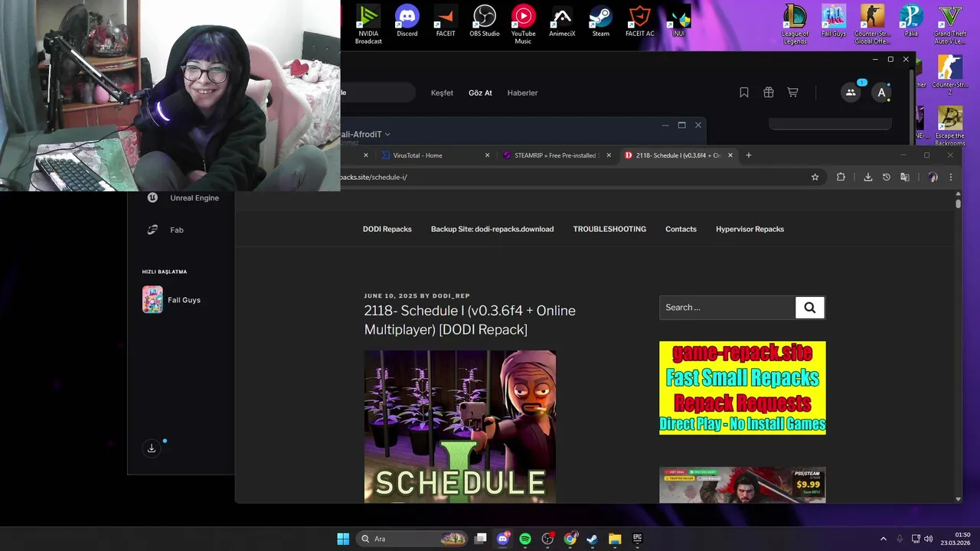Viewport: 980px width, 551px height.
Task: Open Backup Site dodi-repacks.download link
Action: [x=492, y=229]
